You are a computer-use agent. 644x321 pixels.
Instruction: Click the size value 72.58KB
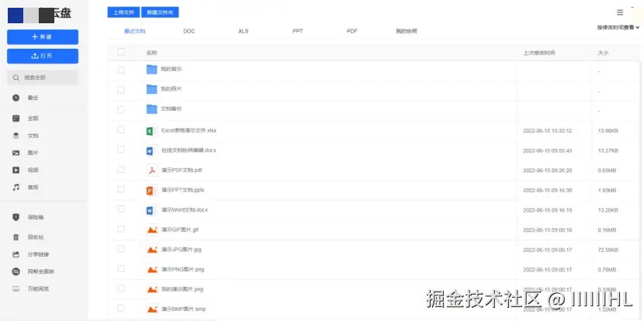[x=608, y=250]
